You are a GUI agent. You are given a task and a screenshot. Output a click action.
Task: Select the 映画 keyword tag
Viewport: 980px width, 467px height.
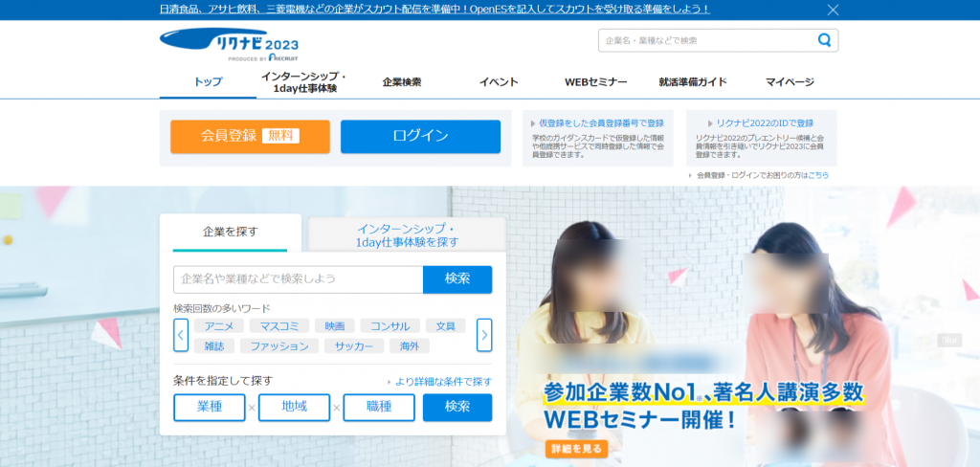coord(335,325)
